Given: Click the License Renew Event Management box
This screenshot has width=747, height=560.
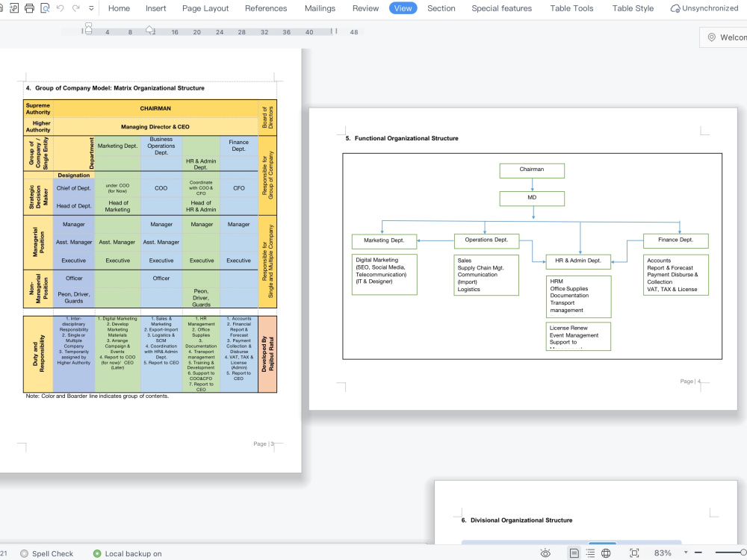Looking at the screenshot, I should click(x=578, y=336).
